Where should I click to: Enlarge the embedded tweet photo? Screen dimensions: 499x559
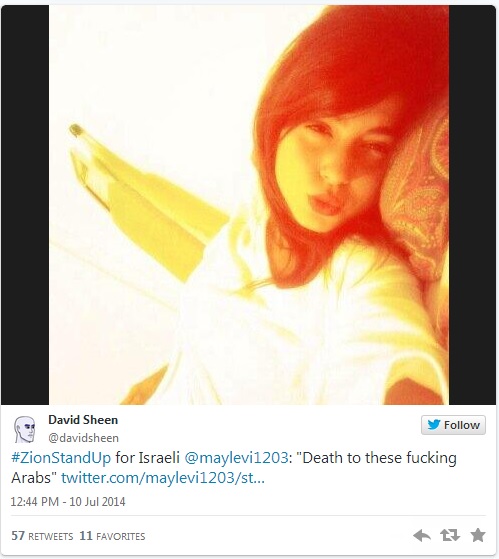249,205
